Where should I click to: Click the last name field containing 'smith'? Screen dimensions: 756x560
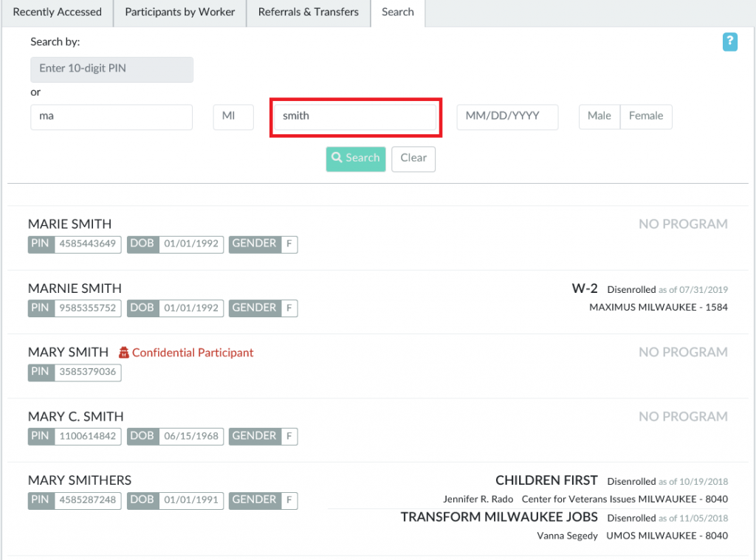354,117
